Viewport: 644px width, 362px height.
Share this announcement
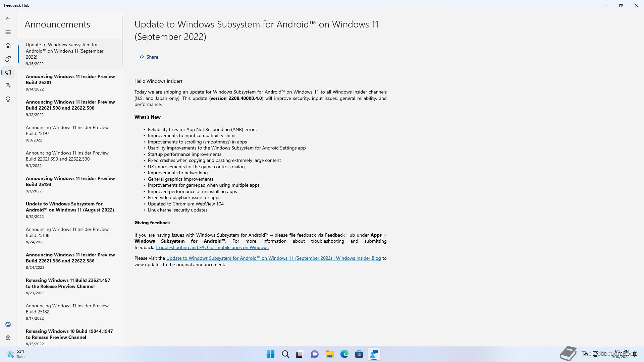[148, 57]
